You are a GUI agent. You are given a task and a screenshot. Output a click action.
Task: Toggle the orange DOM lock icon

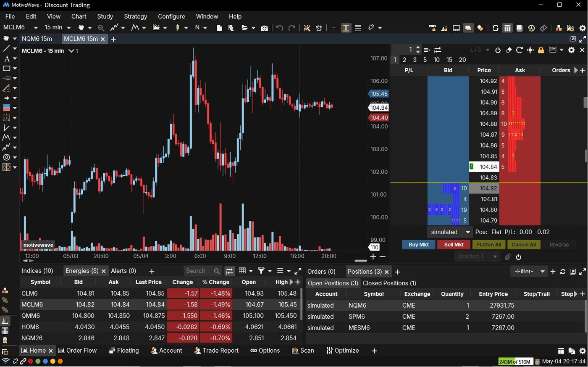[541, 50]
